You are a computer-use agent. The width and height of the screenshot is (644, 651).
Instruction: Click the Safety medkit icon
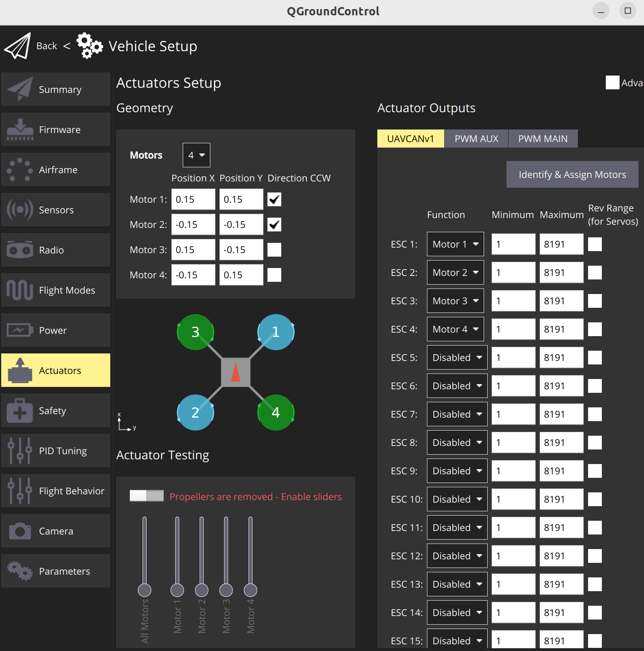20,411
